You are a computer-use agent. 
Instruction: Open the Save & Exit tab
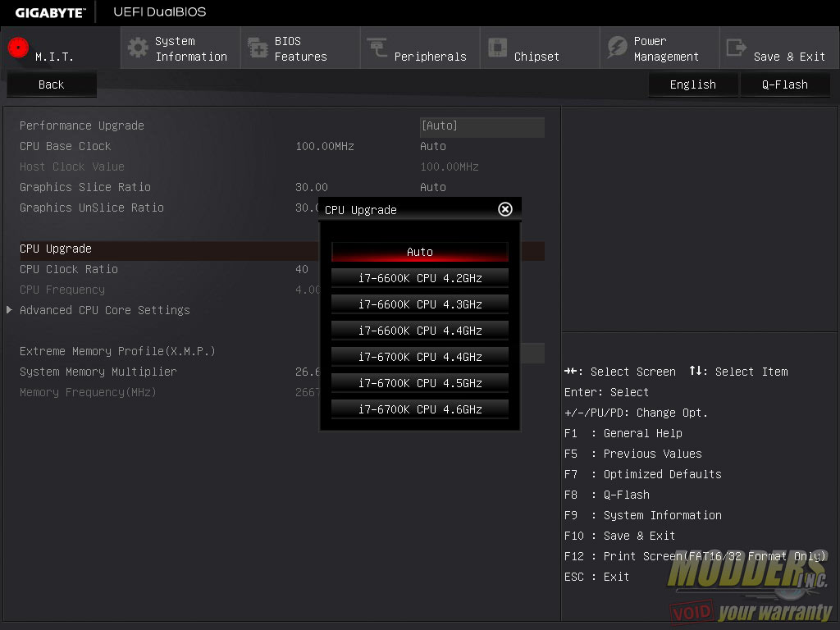(779, 48)
